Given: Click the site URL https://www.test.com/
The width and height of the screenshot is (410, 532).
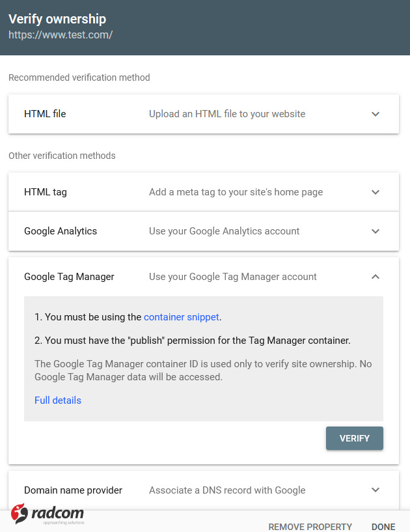Looking at the screenshot, I should pos(61,35).
